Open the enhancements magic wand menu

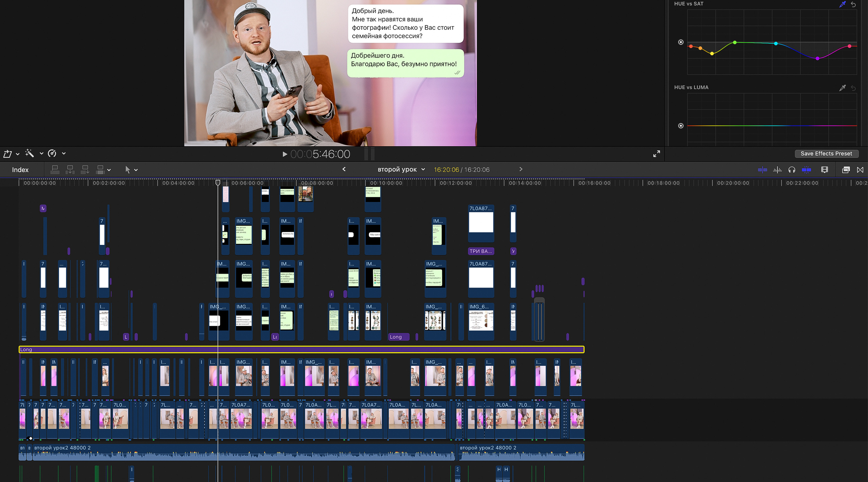point(41,153)
